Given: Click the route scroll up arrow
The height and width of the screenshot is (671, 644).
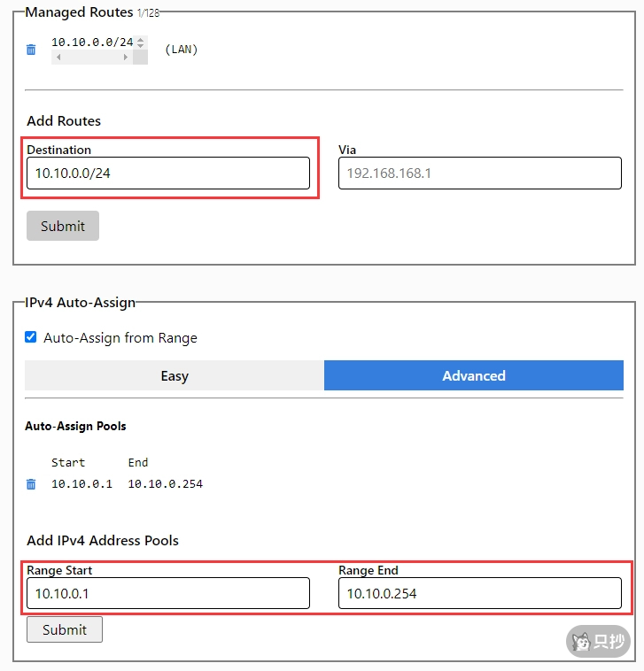Looking at the screenshot, I should tap(141, 39).
